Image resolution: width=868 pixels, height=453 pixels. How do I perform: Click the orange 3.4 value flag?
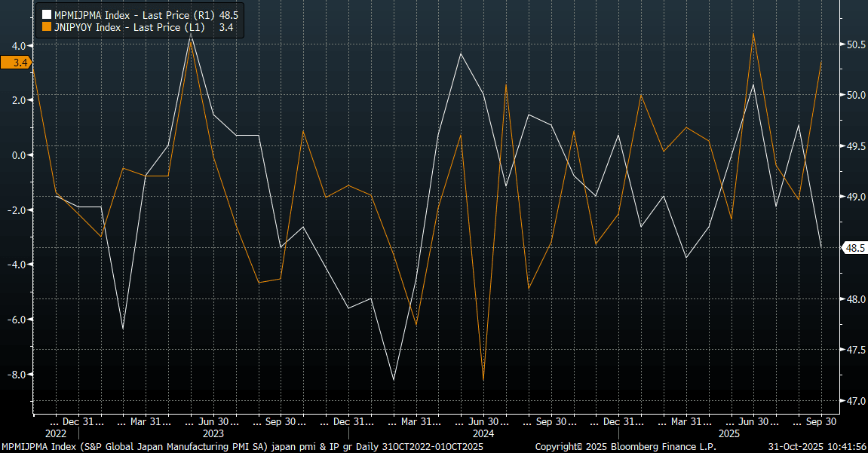pyautogui.click(x=15, y=63)
